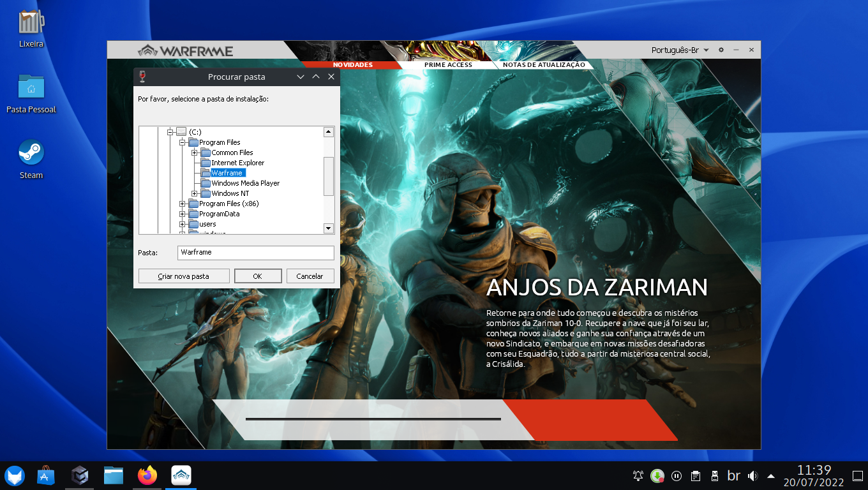Shade the Procurar pasta dialog with down chevron
Image resolution: width=868 pixels, height=490 pixels.
(301, 77)
